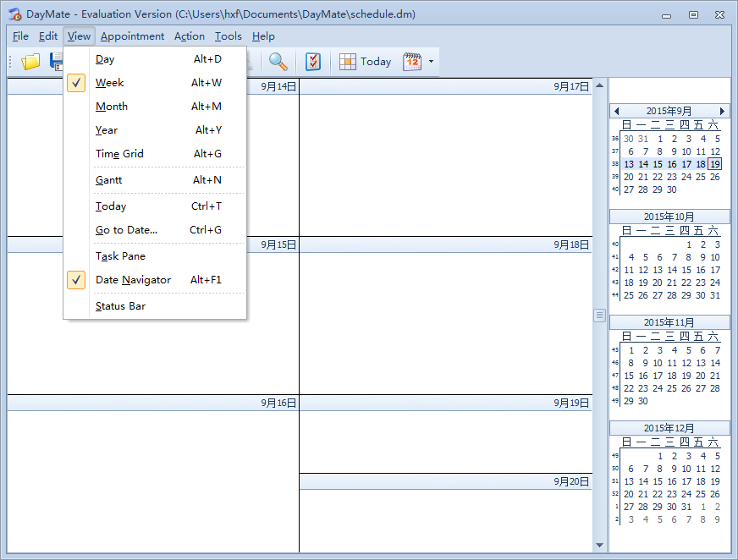Toggle the Date Navigator option off
Image resolution: width=738 pixels, height=560 pixels.
click(x=133, y=280)
